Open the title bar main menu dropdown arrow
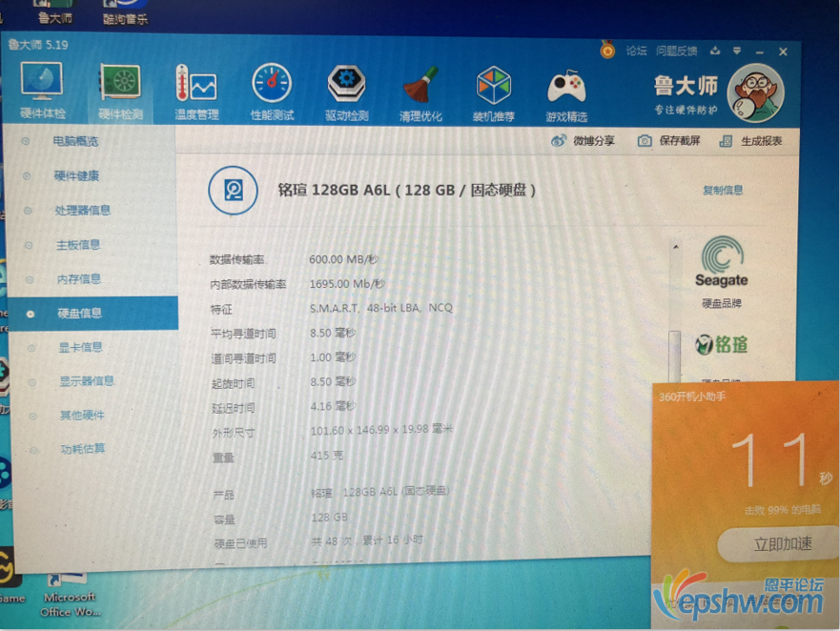Viewport: 840px width, 631px height. pos(737,51)
